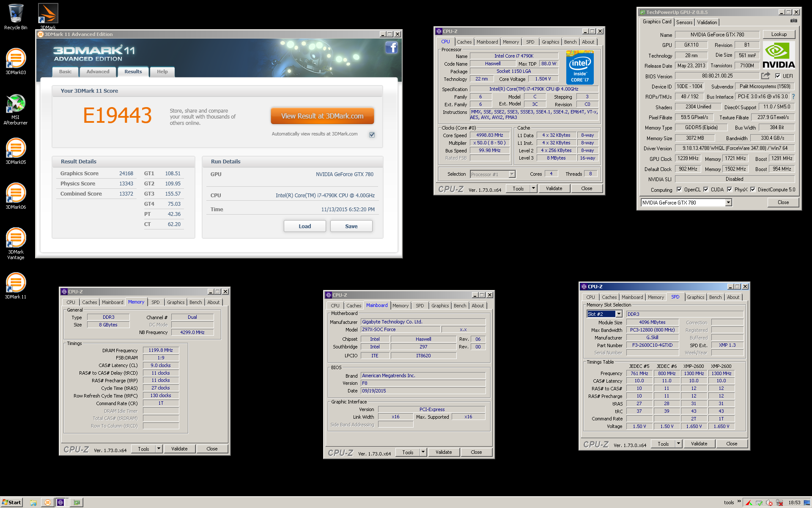
Task: Click the Facebook icon in 3DMark 11
Action: (x=392, y=47)
